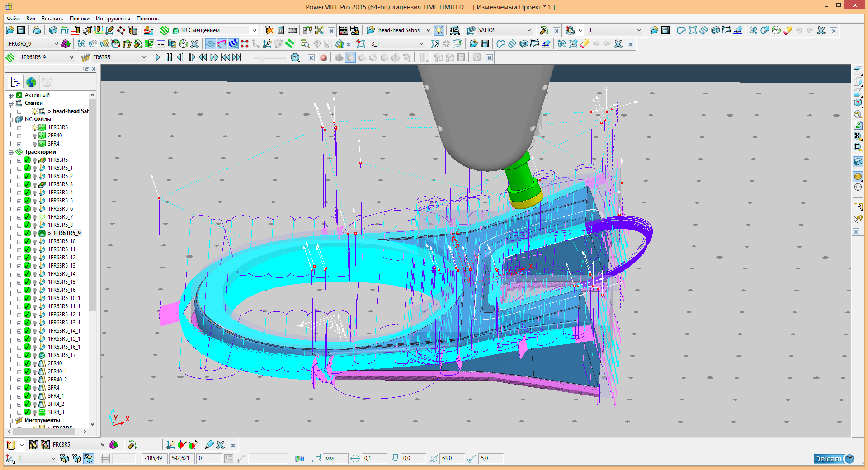This screenshot has width=868, height=470.
Task: Collapse the Траектории tree branch
Action: [10, 152]
